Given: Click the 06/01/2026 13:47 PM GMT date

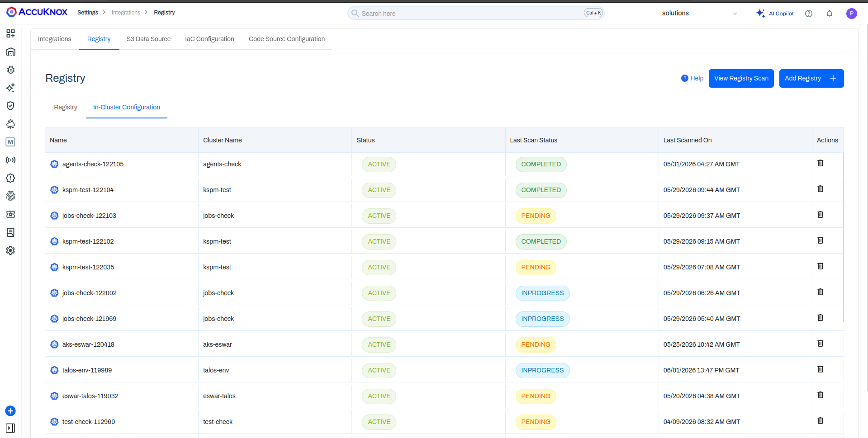Looking at the screenshot, I should tap(701, 370).
